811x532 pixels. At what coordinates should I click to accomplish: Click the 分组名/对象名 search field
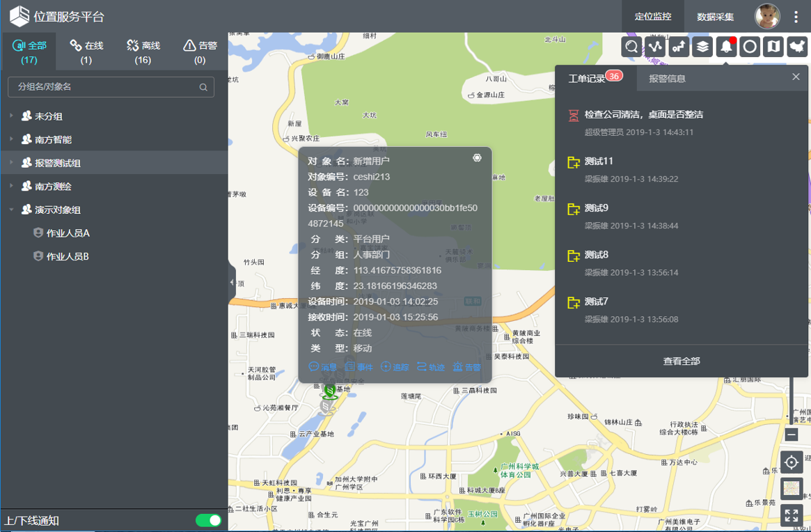point(104,87)
